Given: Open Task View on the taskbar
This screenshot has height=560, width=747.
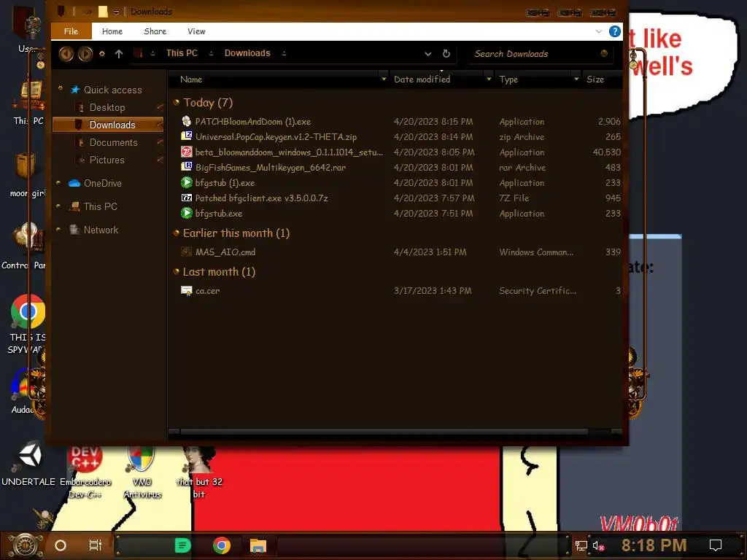Looking at the screenshot, I should pyautogui.click(x=96, y=545).
